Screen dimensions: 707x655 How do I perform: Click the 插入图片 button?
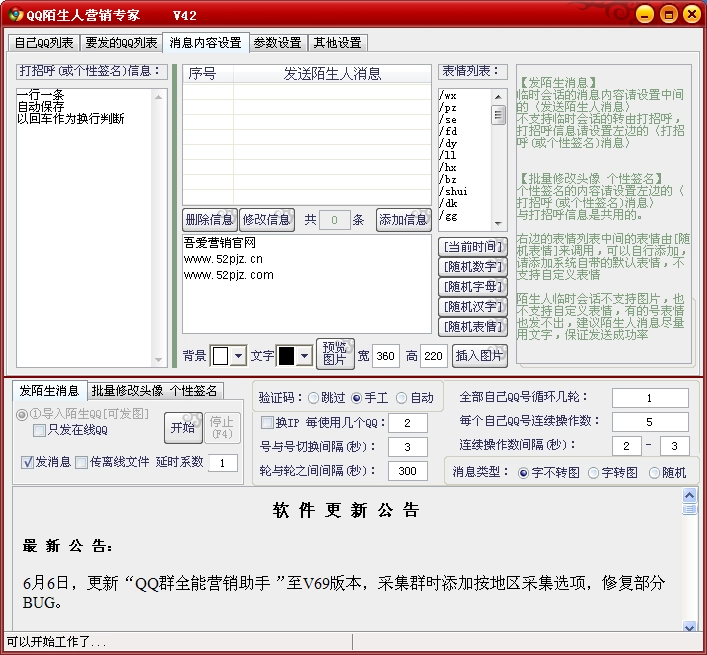point(479,356)
